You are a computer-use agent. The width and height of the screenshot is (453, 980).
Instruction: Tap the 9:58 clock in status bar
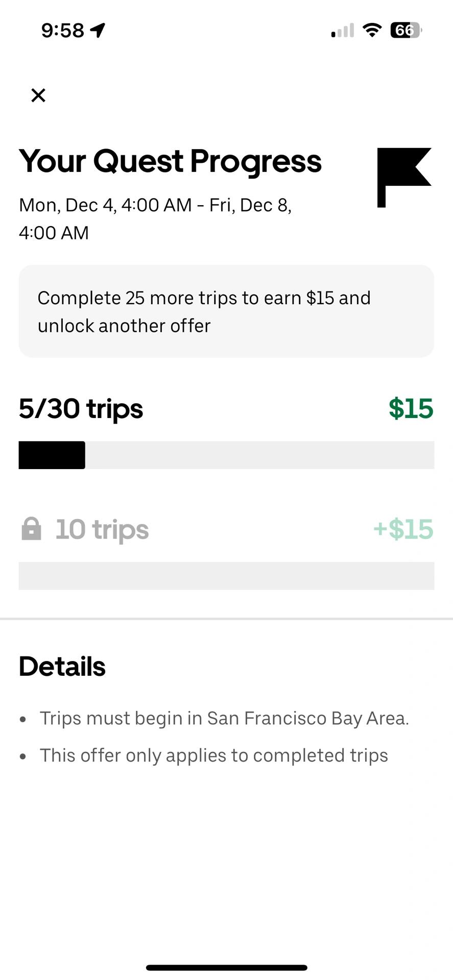click(x=62, y=30)
